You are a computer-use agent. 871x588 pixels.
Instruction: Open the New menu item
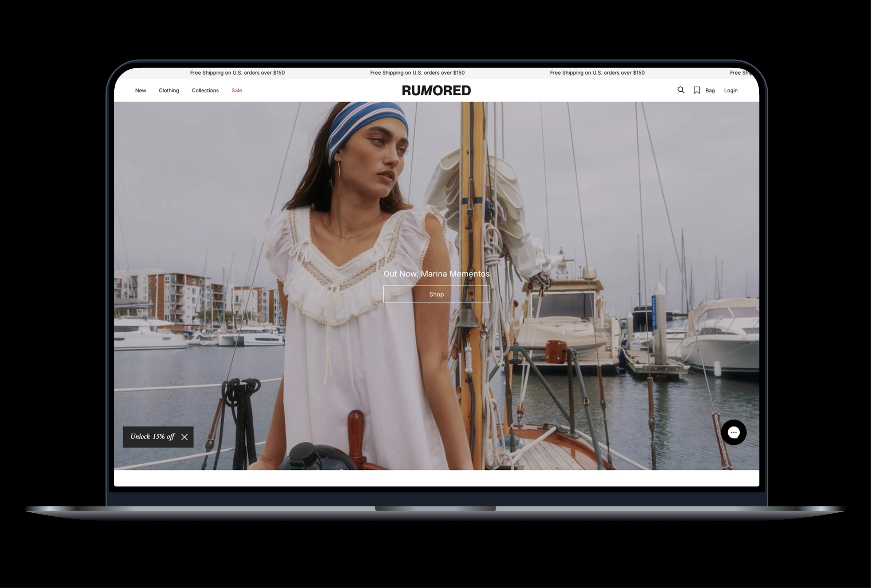tap(140, 90)
